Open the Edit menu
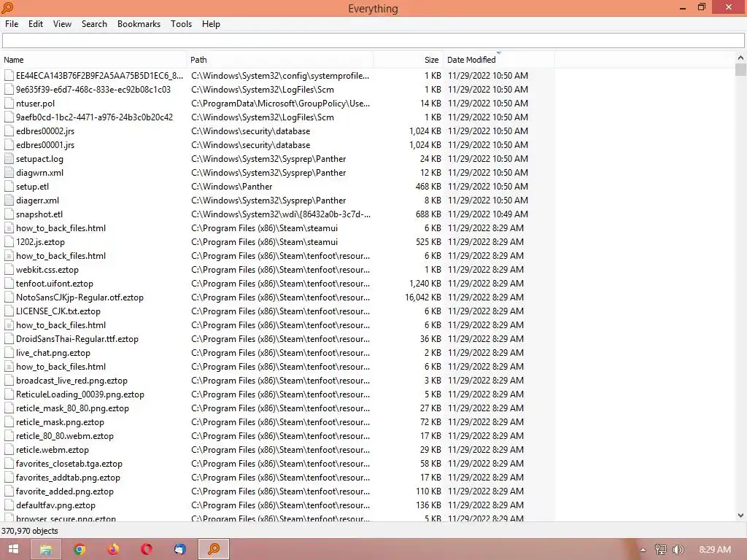This screenshot has width=747, height=560. click(35, 24)
